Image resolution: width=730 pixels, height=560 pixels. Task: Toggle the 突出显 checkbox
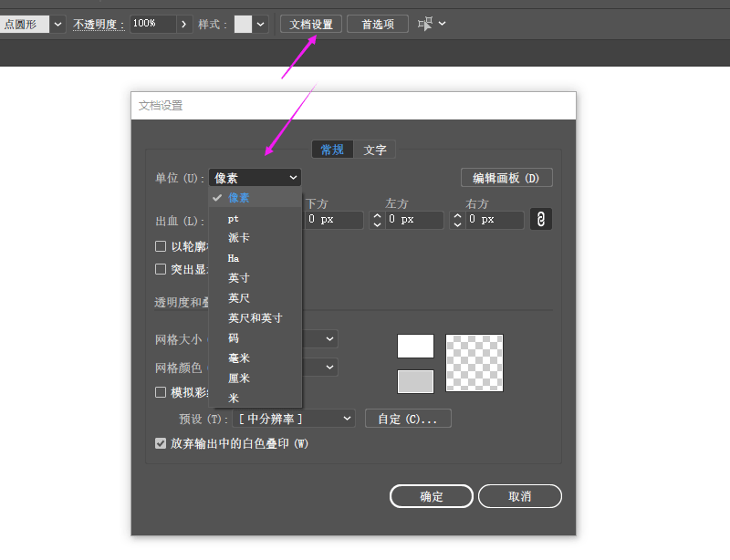pos(161,269)
